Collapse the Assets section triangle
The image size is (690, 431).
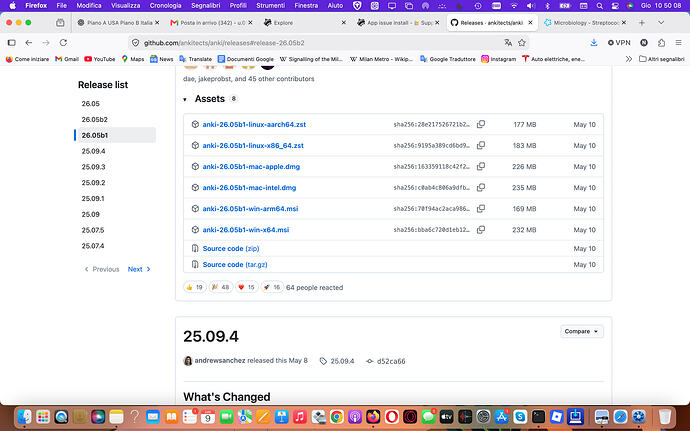click(185, 99)
